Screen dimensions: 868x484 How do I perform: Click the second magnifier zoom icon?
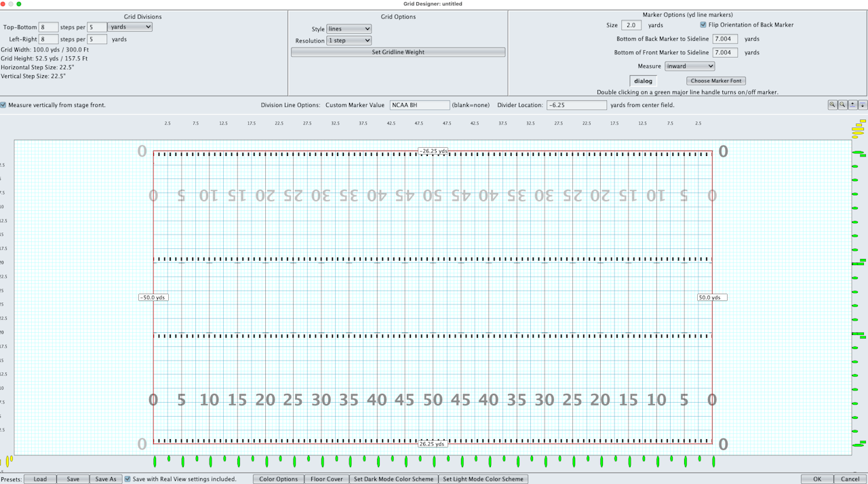842,105
